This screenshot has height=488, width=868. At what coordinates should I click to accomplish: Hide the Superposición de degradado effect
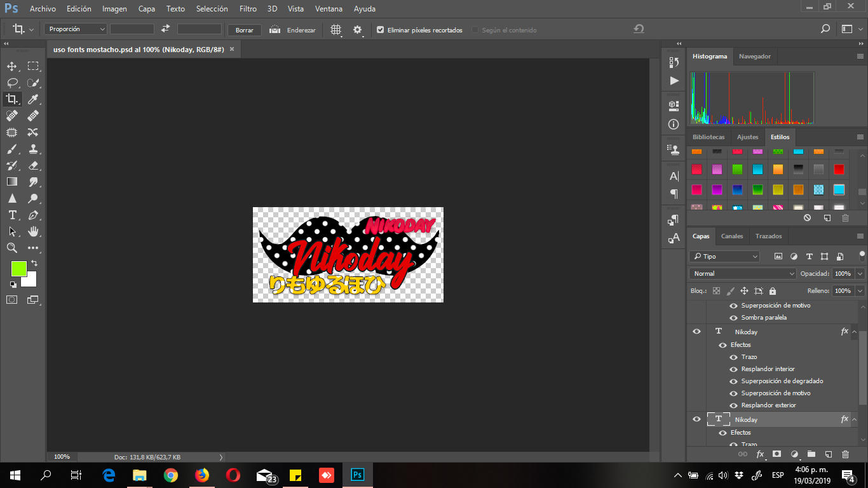point(733,381)
